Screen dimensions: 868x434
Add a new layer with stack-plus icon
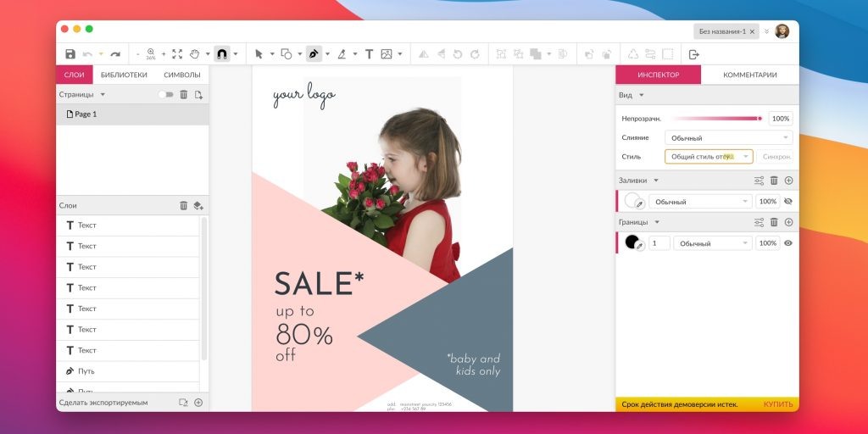coord(198,205)
